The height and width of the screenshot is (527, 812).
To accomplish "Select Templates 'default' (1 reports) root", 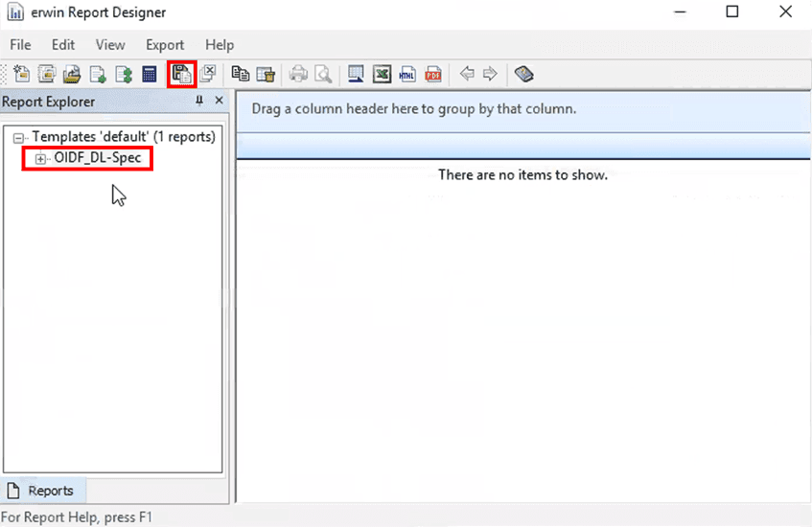I will (x=124, y=137).
